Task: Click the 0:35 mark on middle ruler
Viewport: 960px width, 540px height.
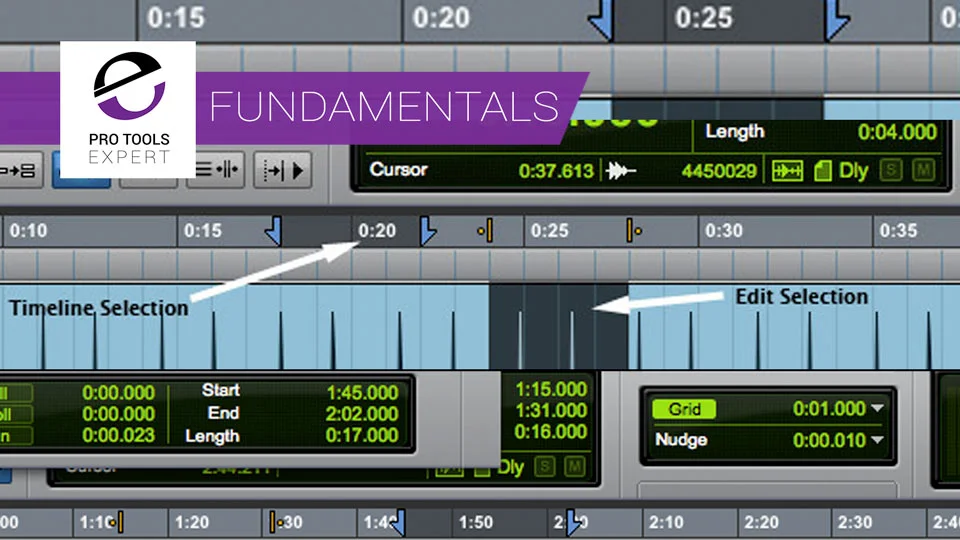Action: (898, 231)
